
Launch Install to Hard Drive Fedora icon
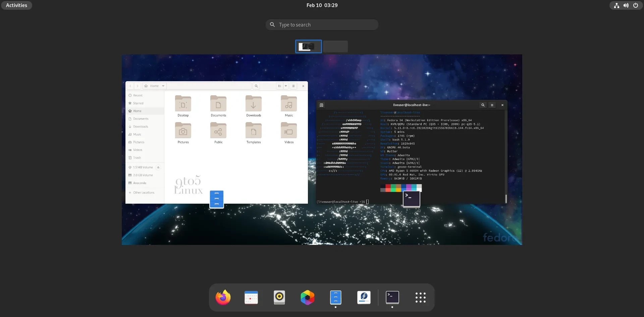[364, 298]
